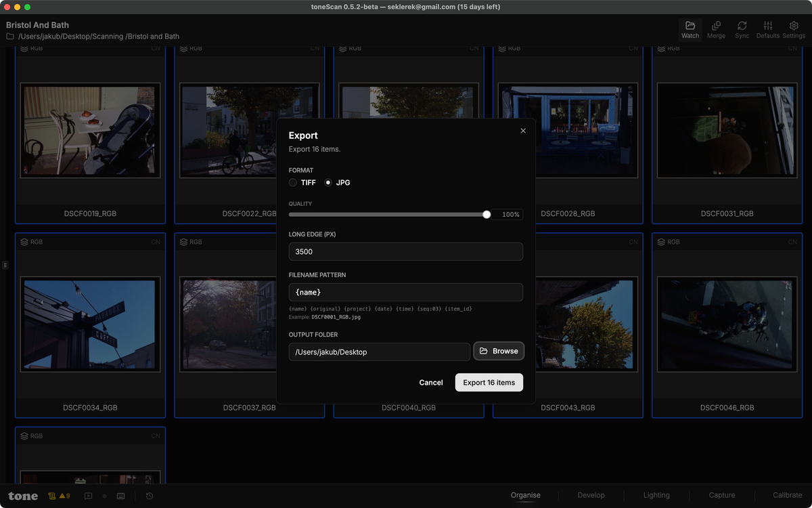Open Settings gear in the toolbar

794,30
